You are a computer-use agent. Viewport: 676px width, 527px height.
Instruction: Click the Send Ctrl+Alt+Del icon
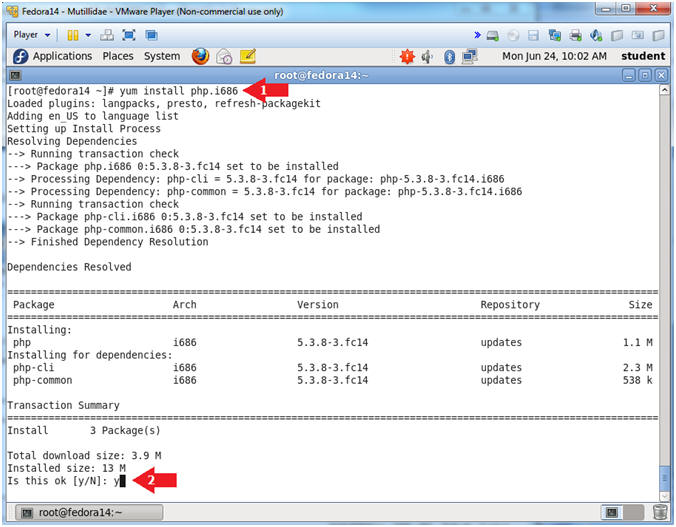[x=107, y=35]
